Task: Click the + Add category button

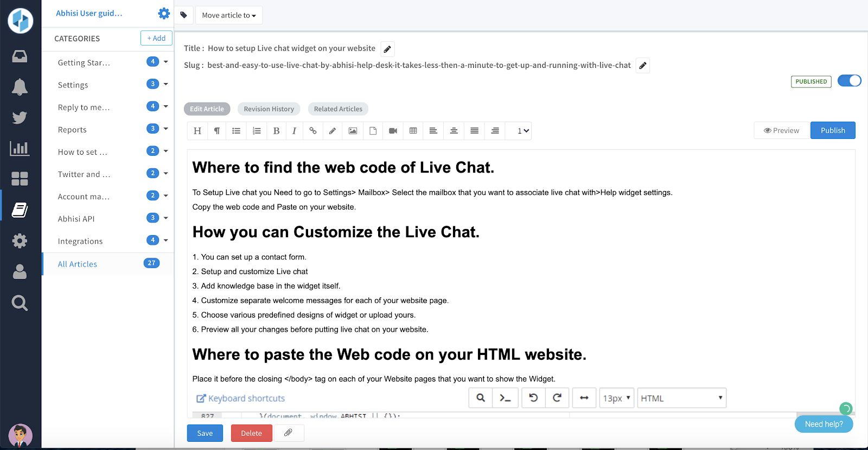Action: pos(156,38)
